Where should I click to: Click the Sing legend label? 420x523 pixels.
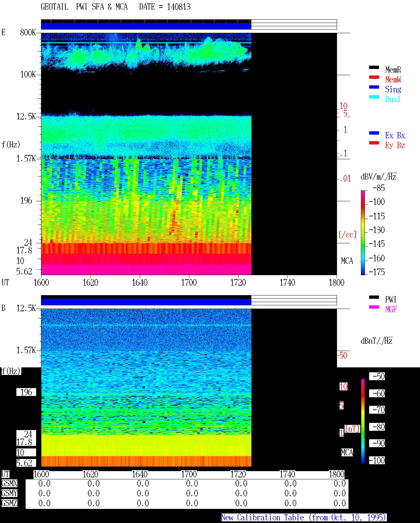[x=393, y=89]
